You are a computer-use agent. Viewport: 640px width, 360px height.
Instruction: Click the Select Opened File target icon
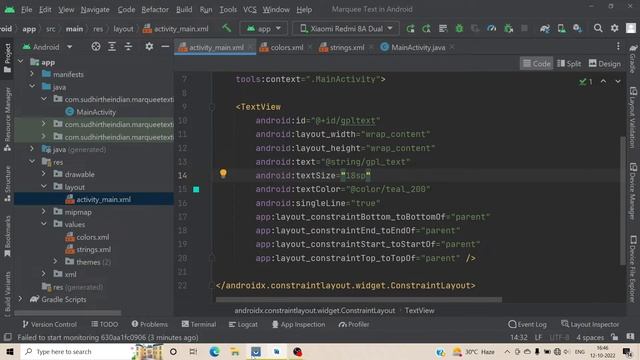(x=96, y=47)
